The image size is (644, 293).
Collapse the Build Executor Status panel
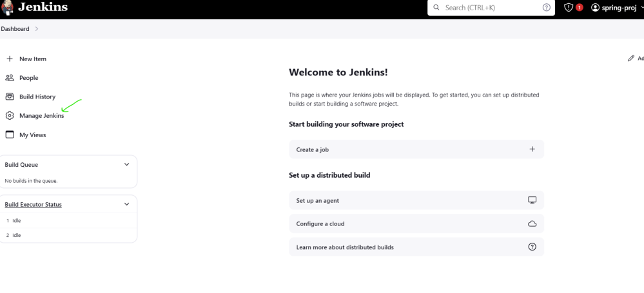click(x=126, y=204)
